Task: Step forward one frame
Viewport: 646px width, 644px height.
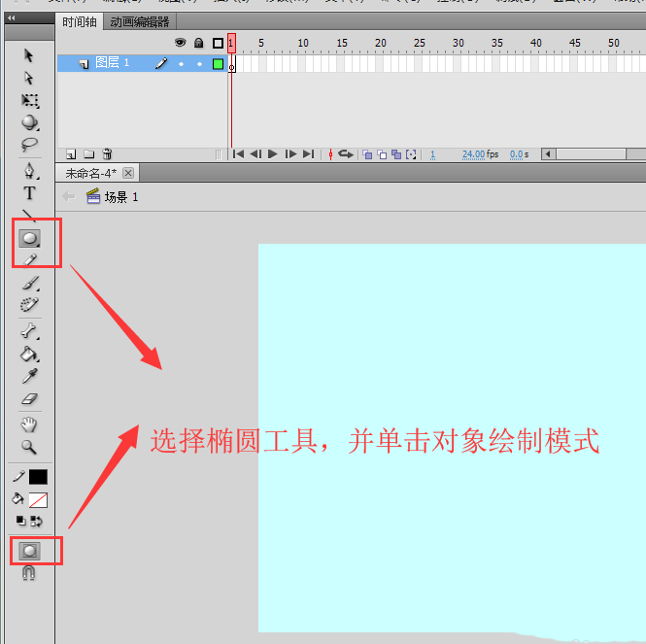Action: point(290,154)
